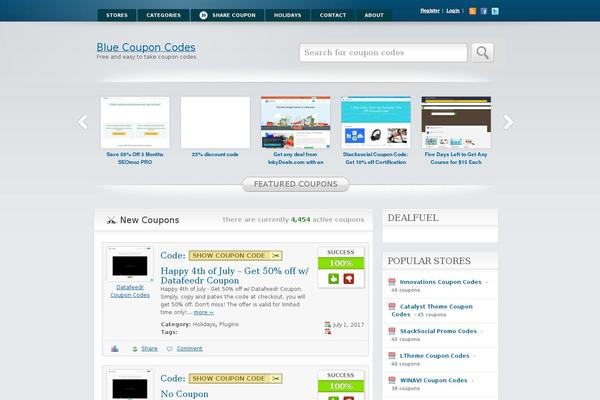Open WINAVI Coupon Codes store
Screen dimensions: 600x400
click(x=433, y=380)
